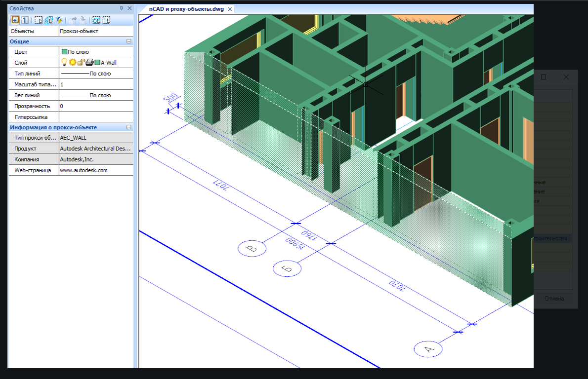Click the Слой property label

[x=21, y=63]
